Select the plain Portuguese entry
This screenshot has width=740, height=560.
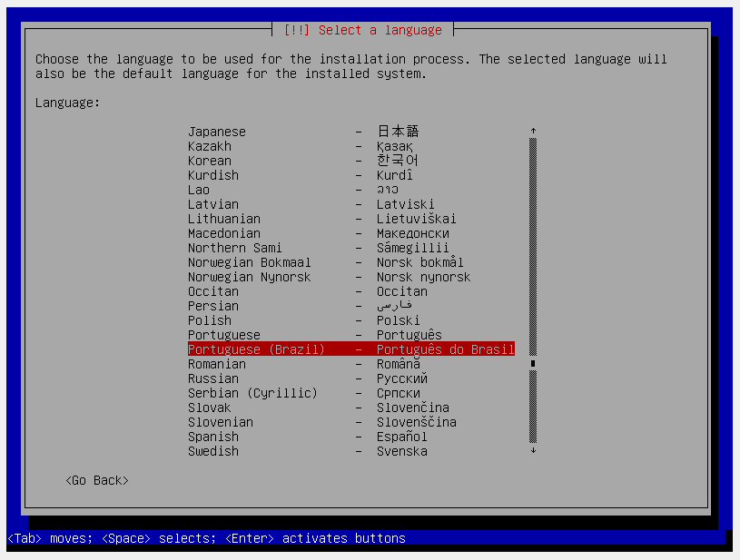coord(351,335)
